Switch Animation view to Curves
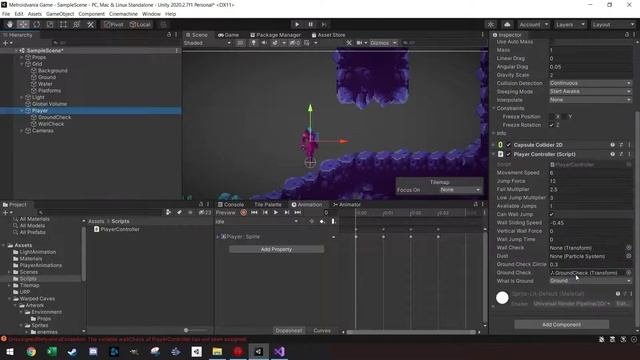 (x=322, y=331)
